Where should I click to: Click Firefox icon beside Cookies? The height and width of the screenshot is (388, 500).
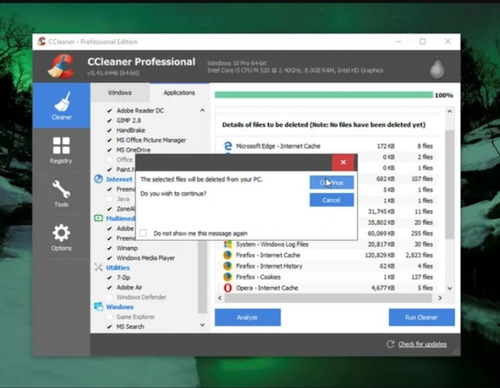point(228,277)
